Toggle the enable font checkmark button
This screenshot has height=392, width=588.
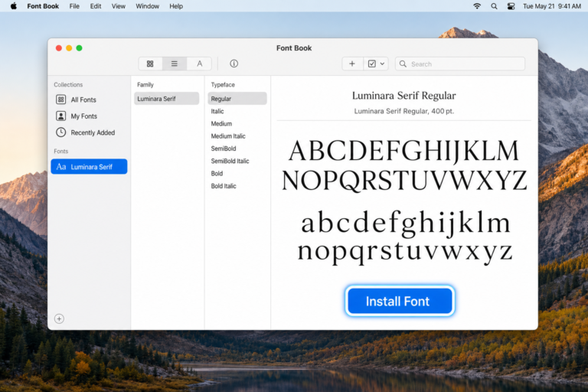coord(371,64)
